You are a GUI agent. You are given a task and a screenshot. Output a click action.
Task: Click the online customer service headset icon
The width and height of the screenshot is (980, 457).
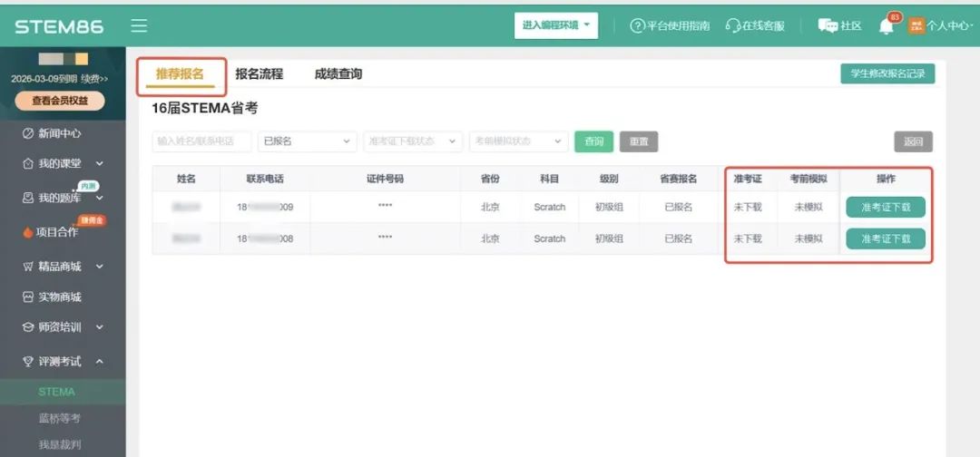click(x=732, y=25)
